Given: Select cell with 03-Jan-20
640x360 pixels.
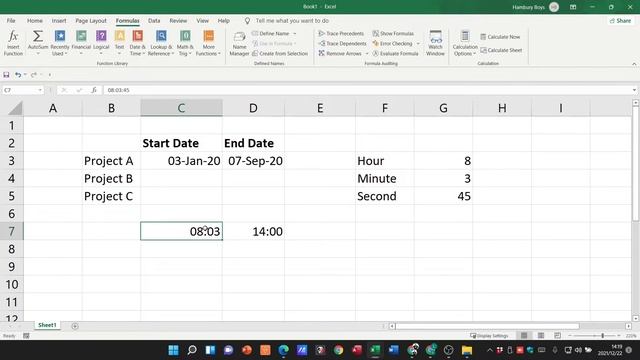Looking at the screenshot, I should tap(182, 161).
